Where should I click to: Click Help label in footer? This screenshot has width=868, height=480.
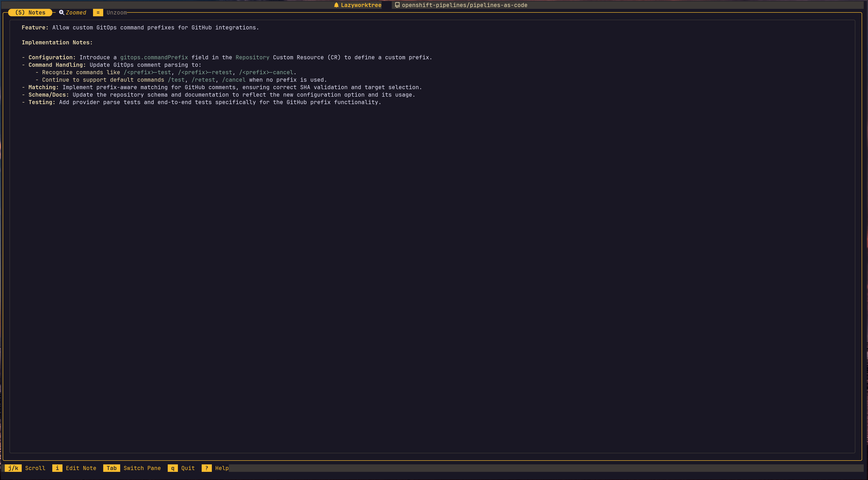(x=222, y=468)
